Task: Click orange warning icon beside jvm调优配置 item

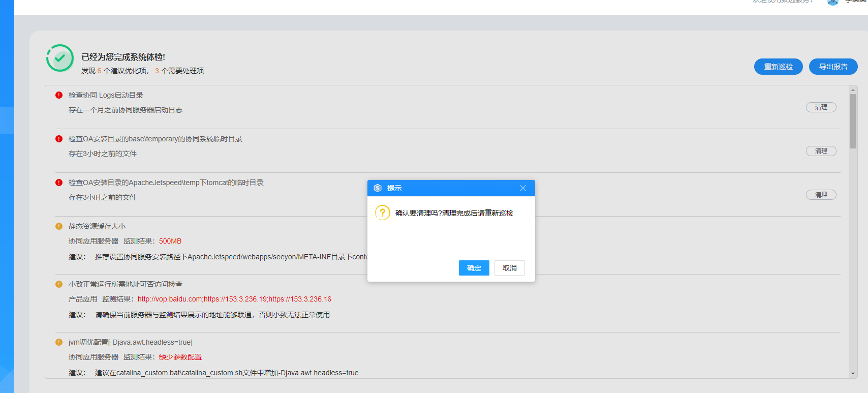Action: tap(59, 342)
